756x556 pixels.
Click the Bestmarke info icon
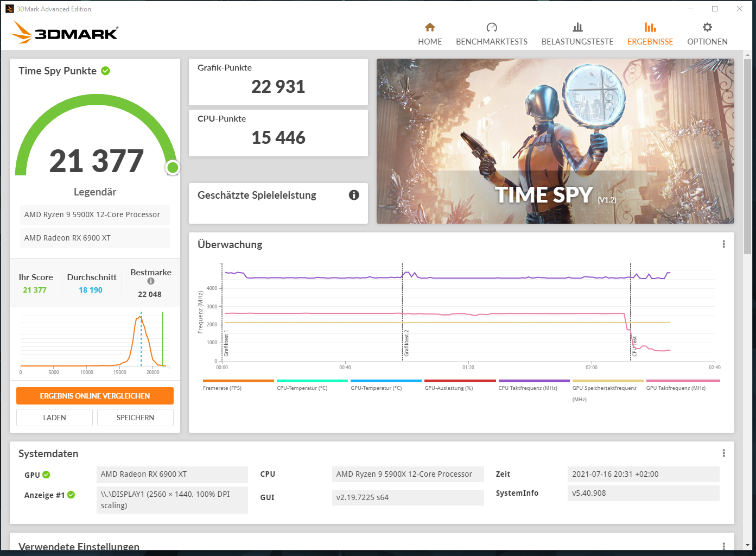tap(151, 281)
